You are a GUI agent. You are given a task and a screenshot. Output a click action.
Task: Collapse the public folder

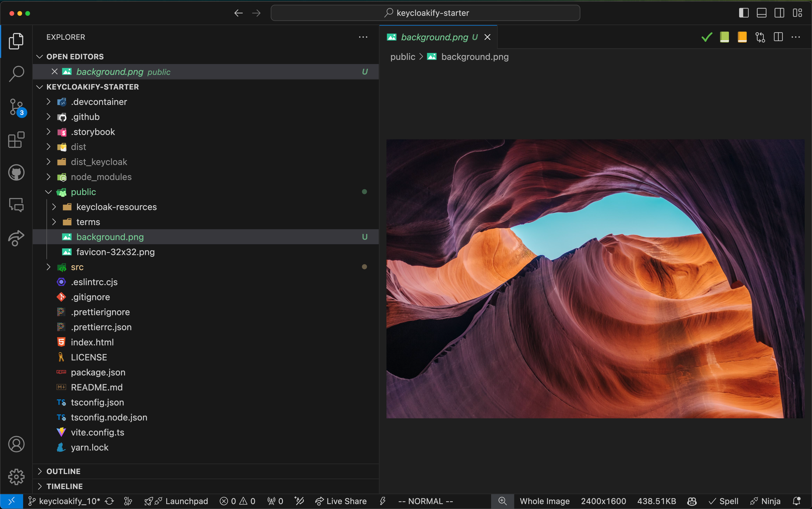click(83, 192)
